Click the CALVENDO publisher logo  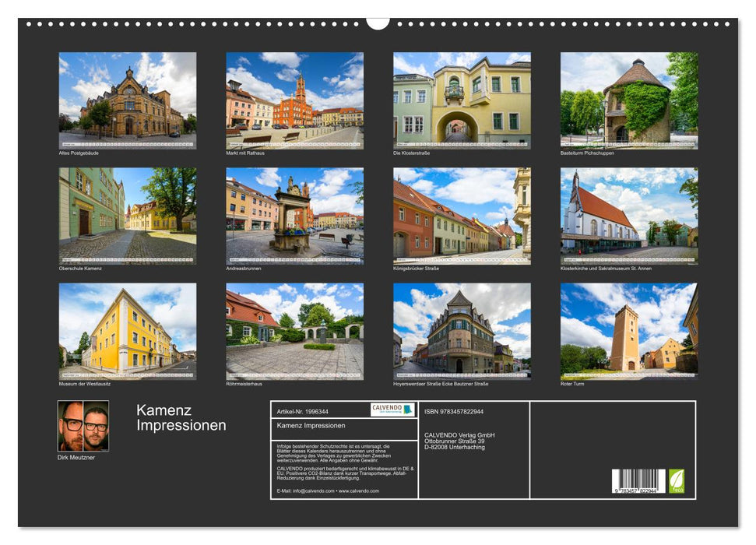pyautogui.click(x=391, y=411)
